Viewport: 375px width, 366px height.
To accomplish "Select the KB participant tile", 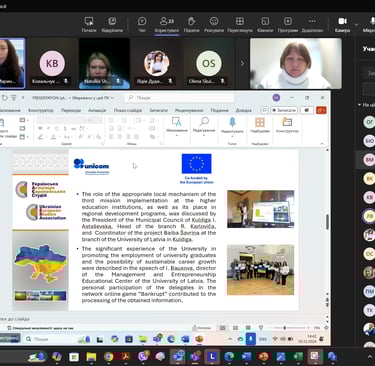I will (52, 63).
